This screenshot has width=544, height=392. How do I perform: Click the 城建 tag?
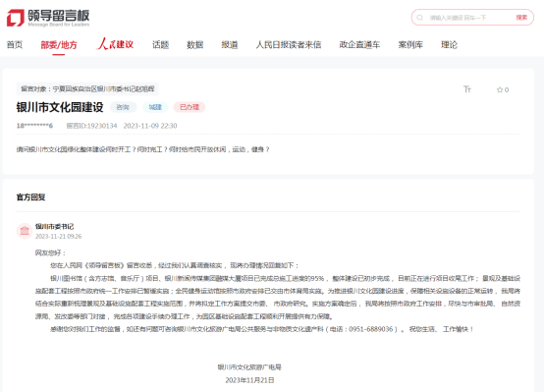coord(155,107)
